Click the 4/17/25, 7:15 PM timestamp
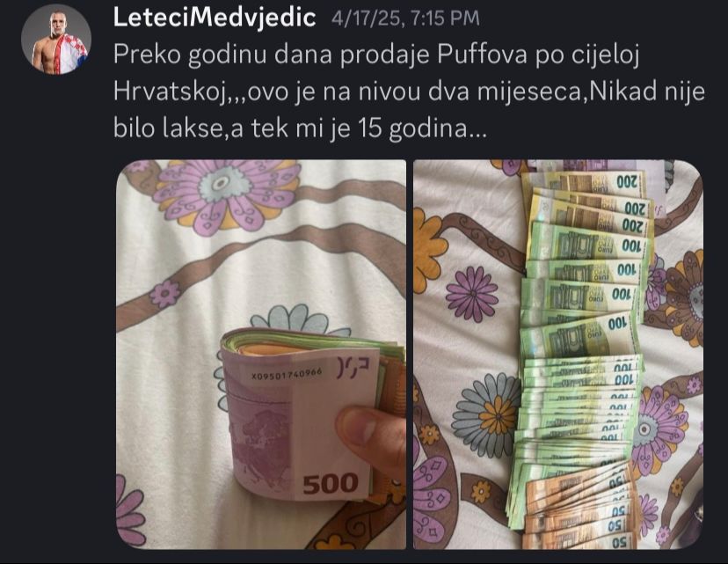728x564 pixels. pyautogui.click(x=404, y=18)
